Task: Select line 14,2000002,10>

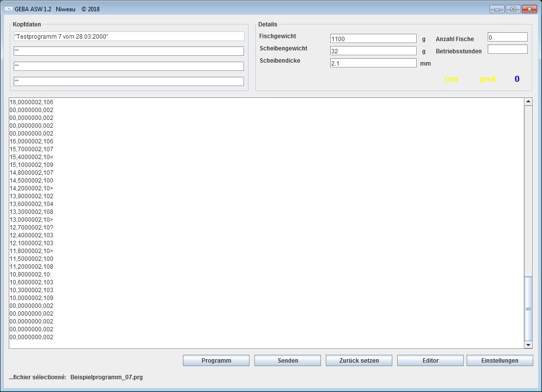Action: tap(31, 188)
